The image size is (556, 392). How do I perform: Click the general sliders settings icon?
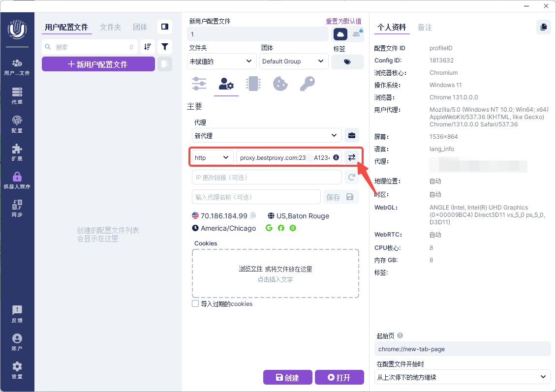199,84
